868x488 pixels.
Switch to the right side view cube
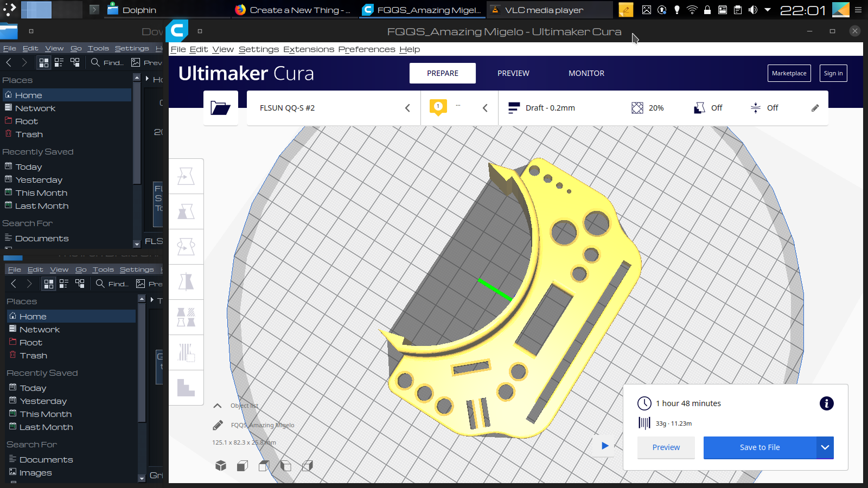(308, 466)
